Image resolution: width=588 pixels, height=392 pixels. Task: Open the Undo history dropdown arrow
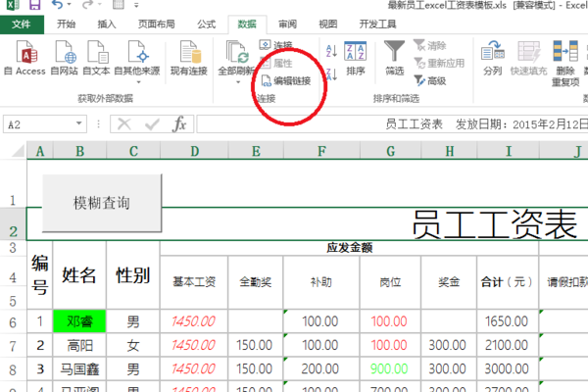[69, 5]
